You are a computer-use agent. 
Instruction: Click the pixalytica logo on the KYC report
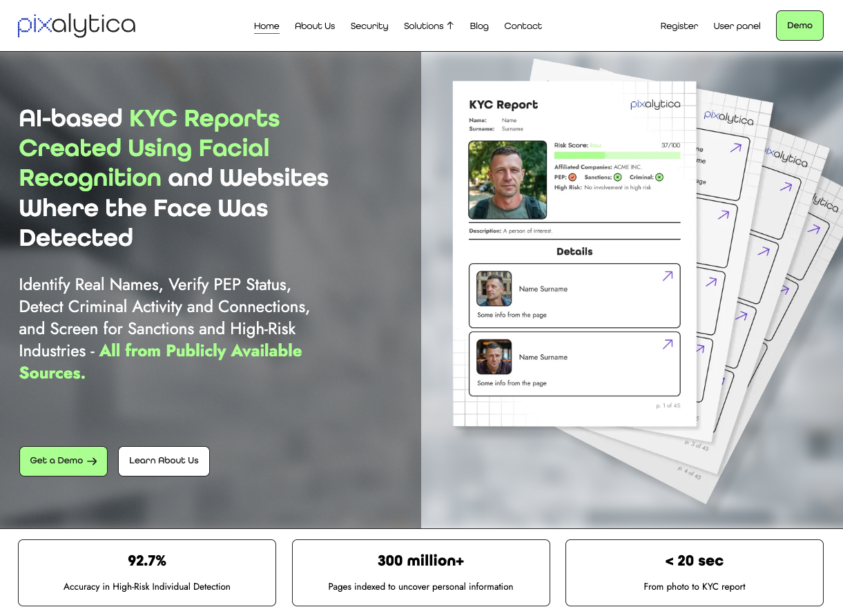pos(655,104)
